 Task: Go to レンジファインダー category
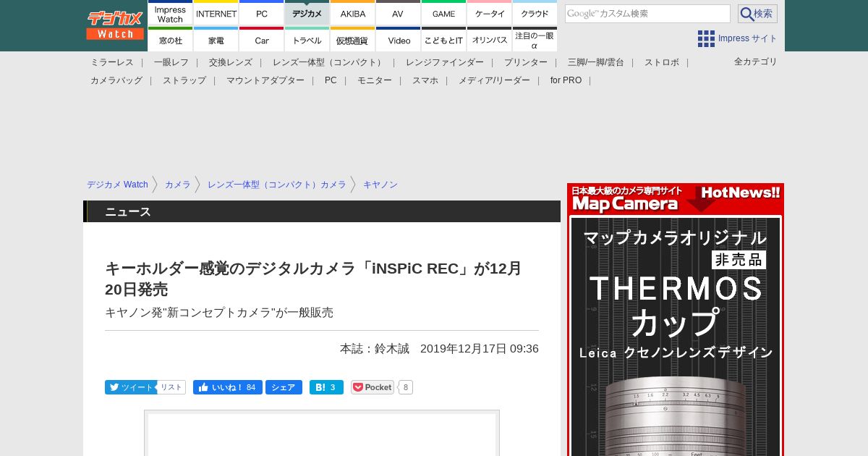pyautogui.click(x=445, y=62)
